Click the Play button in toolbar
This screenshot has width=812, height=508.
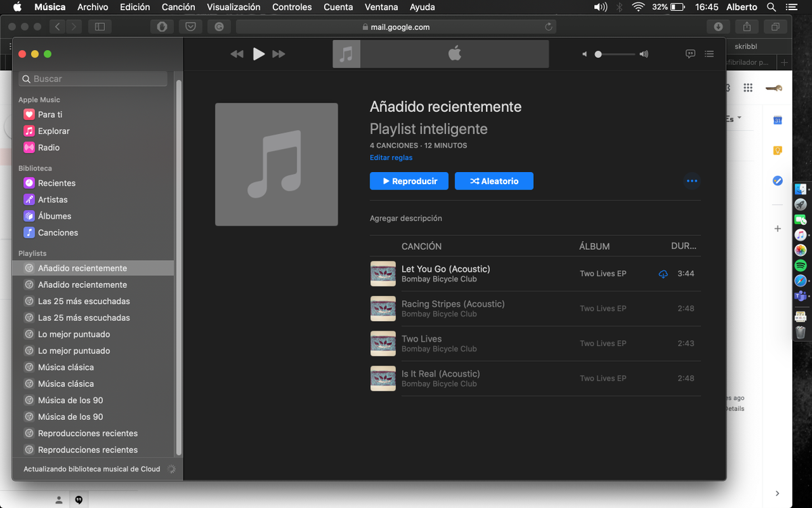tap(258, 54)
